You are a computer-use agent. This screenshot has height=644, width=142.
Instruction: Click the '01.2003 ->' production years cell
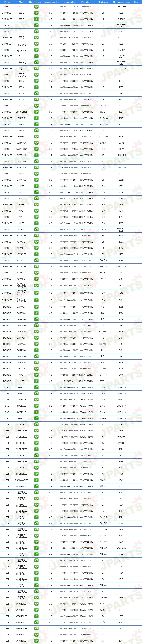click(69, 381)
